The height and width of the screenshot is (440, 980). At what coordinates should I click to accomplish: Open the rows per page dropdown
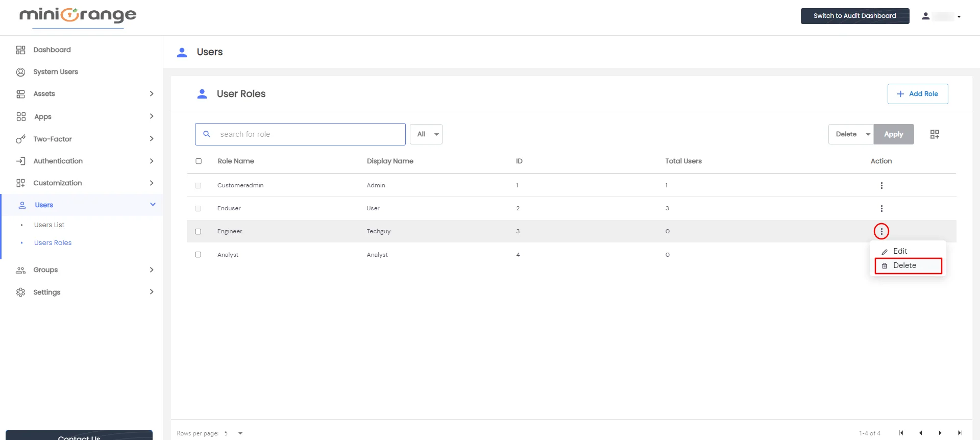[x=233, y=433]
